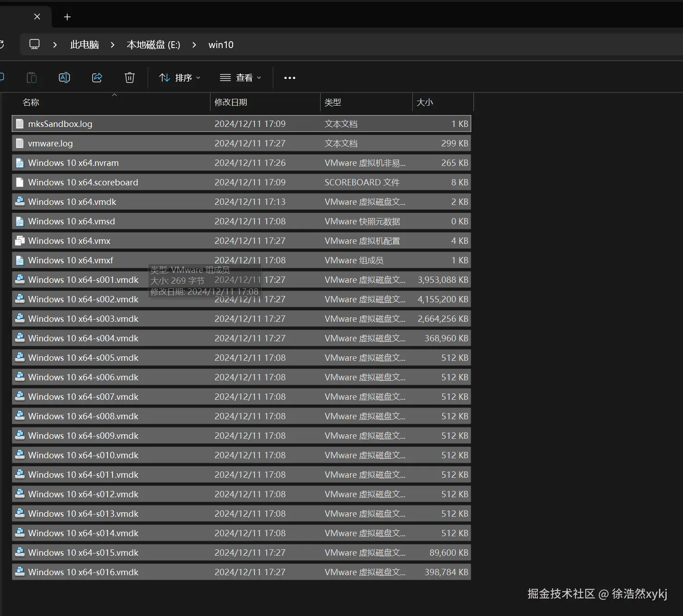The image size is (683, 616).
Task: Click the Windows 10 x64.vmsd file icon
Action: point(20,221)
